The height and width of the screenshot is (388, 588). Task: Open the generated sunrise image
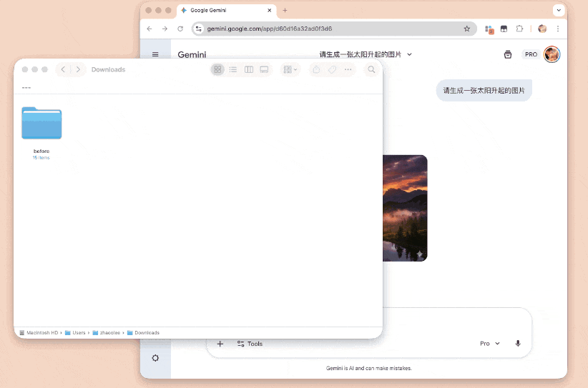click(405, 208)
